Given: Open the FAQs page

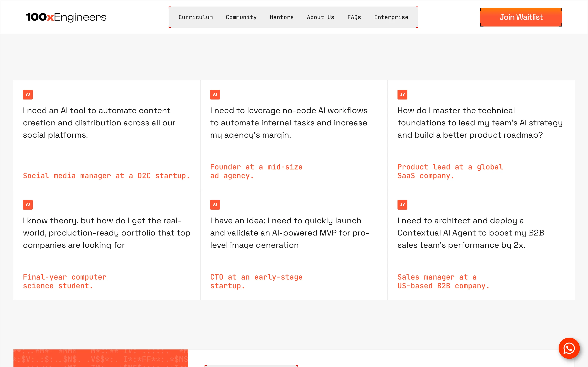Looking at the screenshot, I should (x=354, y=17).
